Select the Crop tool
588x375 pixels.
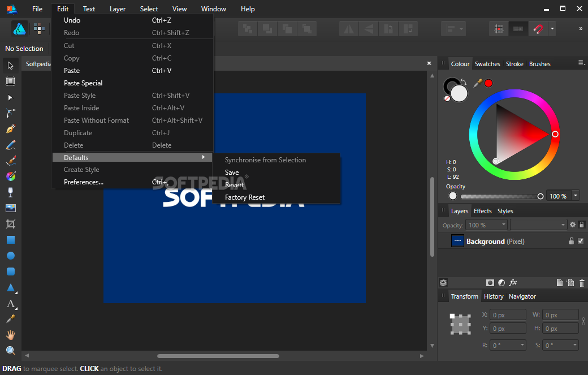click(11, 224)
